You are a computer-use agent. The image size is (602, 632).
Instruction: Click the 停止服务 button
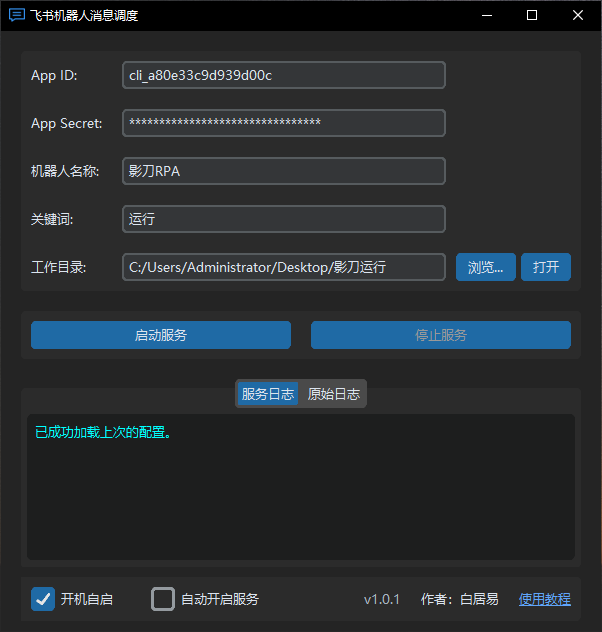(440, 335)
